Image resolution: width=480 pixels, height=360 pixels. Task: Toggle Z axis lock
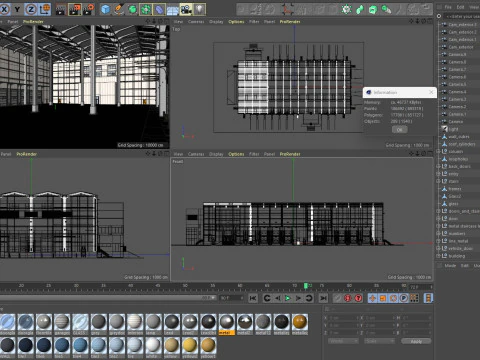click(31, 9)
